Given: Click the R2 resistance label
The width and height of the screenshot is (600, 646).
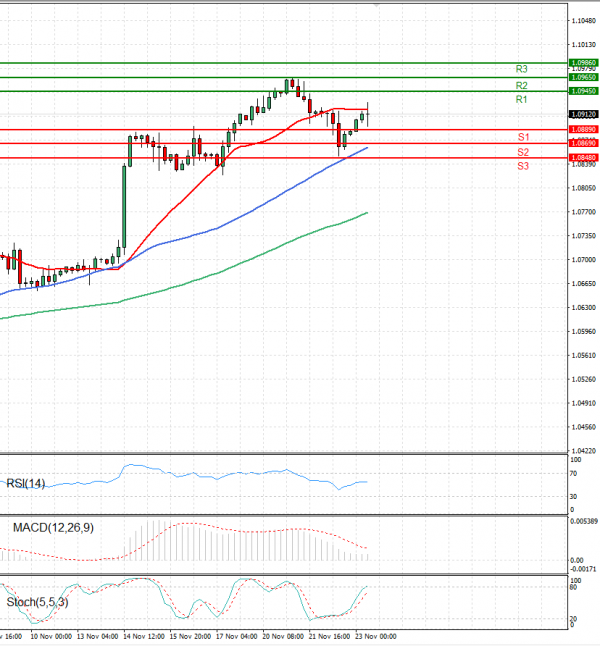Looking at the screenshot, I should (521, 86).
